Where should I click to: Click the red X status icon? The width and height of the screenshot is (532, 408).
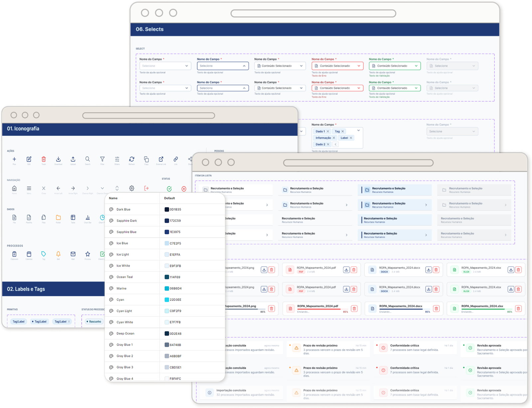(x=184, y=189)
